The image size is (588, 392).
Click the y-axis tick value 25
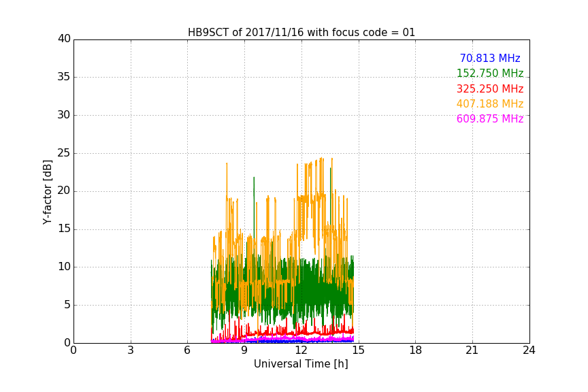coord(64,152)
